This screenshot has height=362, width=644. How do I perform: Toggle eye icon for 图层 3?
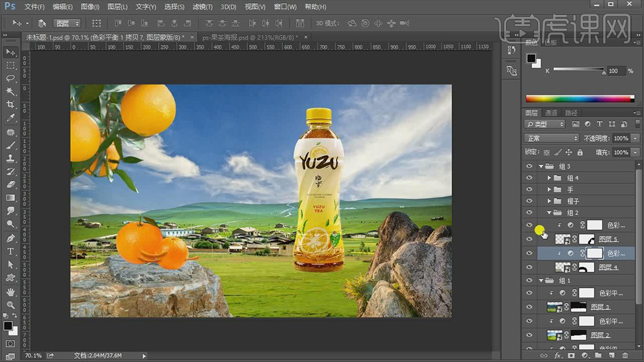[530, 307]
